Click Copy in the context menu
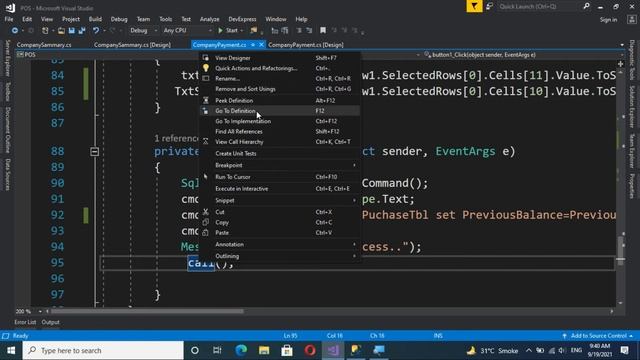Screen dimensions: 640x360 pyautogui.click(x=280, y=222)
